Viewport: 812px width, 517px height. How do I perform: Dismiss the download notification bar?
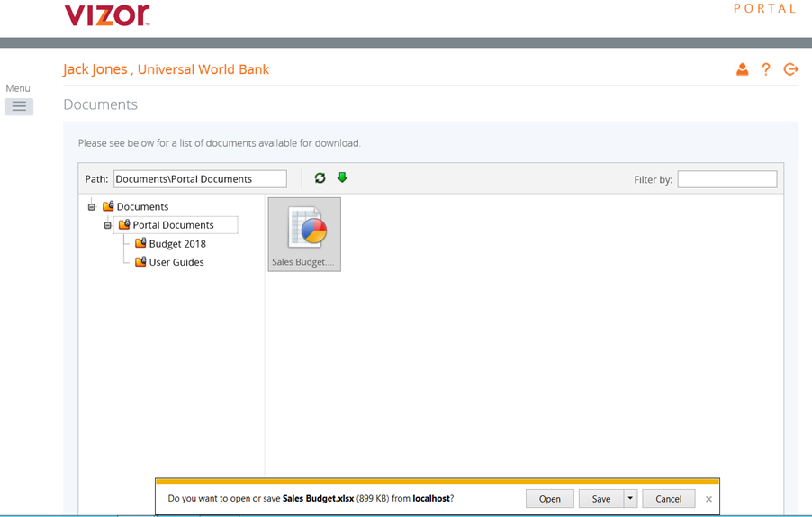[708, 499]
